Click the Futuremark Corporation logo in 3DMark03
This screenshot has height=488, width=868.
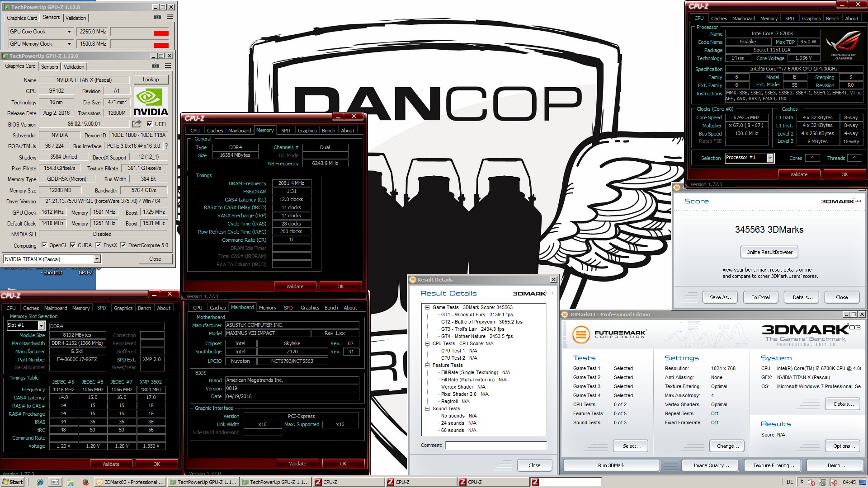(609, 335)
